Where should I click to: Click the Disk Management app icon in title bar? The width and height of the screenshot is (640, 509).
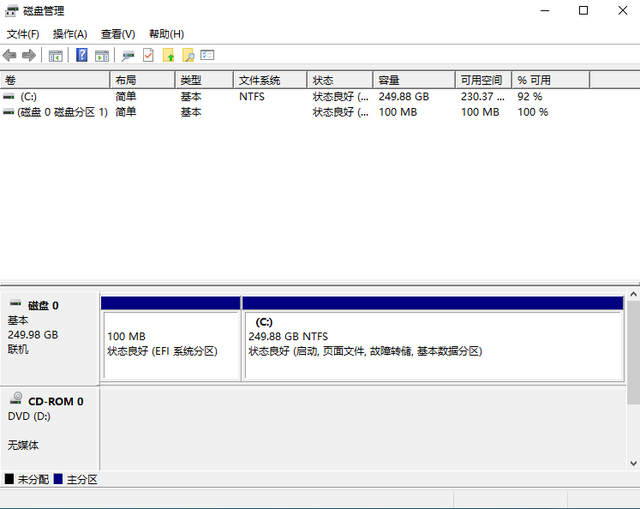tap(11, 11)
